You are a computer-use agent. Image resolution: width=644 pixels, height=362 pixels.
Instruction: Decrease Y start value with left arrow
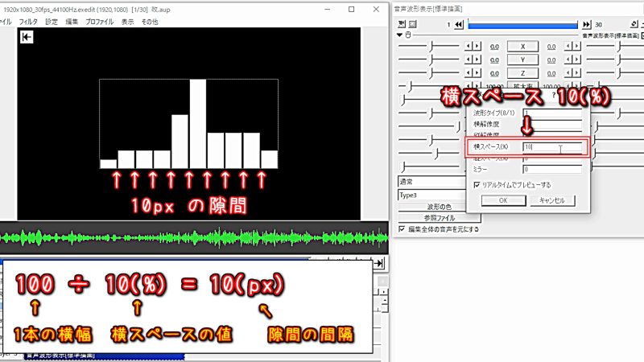point(468,60)
